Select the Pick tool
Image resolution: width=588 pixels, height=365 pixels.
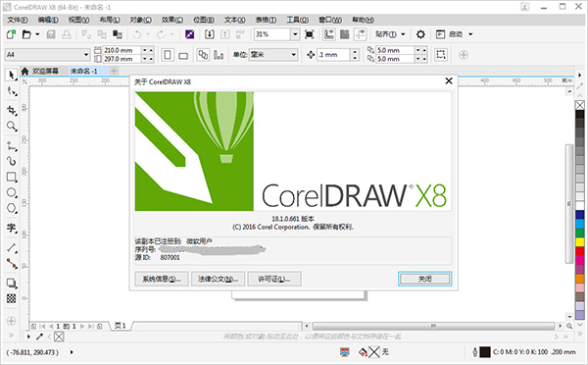coord(11,75)
